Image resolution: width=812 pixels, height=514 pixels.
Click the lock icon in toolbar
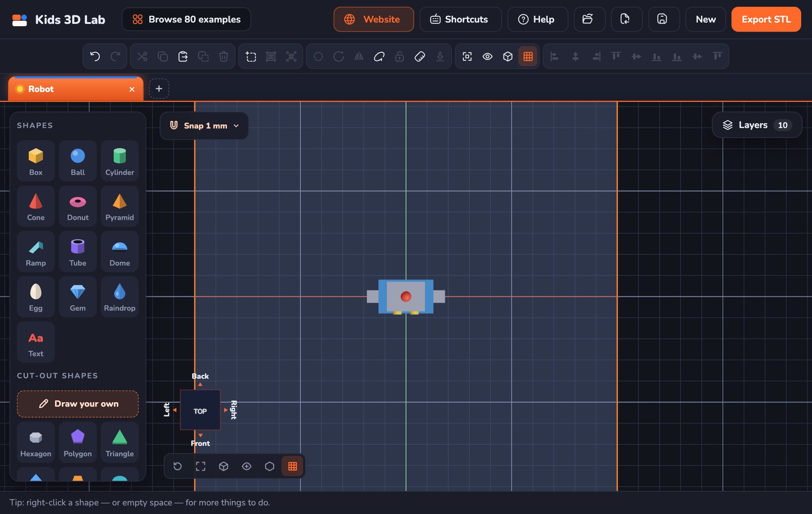pyautogui.click(x=399, y=56)
